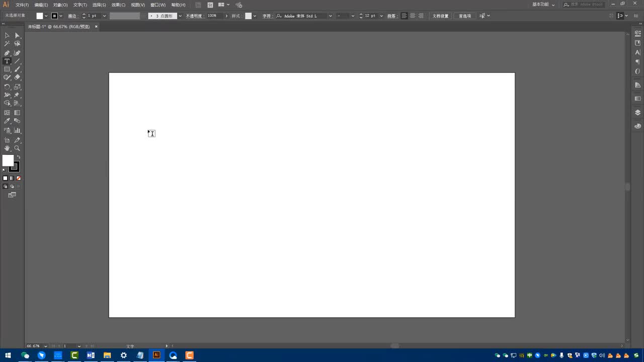Set paint mode to Color
644x362 pixels.
point(6,178)
